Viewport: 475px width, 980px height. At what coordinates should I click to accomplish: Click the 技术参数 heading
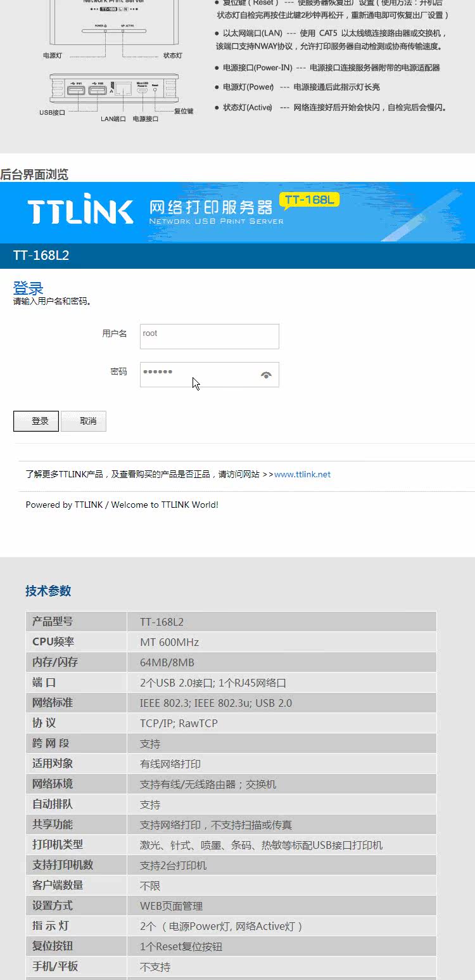coord(48,591)
